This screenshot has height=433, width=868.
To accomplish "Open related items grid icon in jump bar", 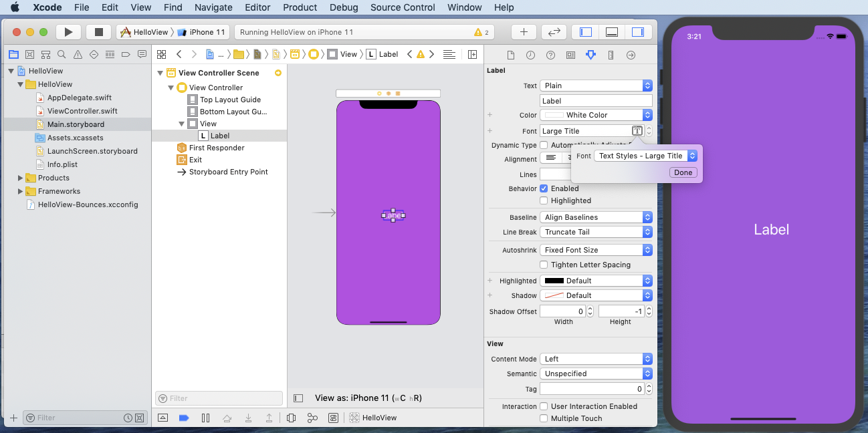I will click(x=161, y=54).
